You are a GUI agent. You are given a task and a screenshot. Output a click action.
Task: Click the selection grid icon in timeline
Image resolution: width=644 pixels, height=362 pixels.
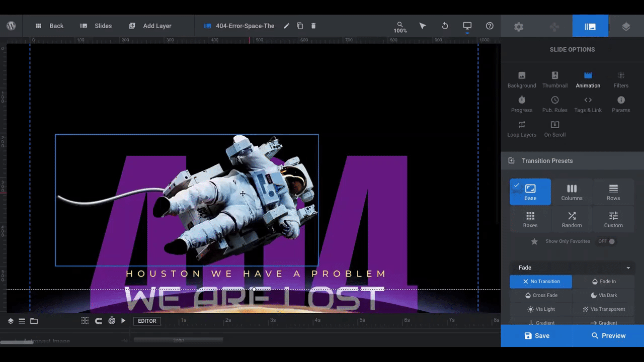tap(85, 321)
